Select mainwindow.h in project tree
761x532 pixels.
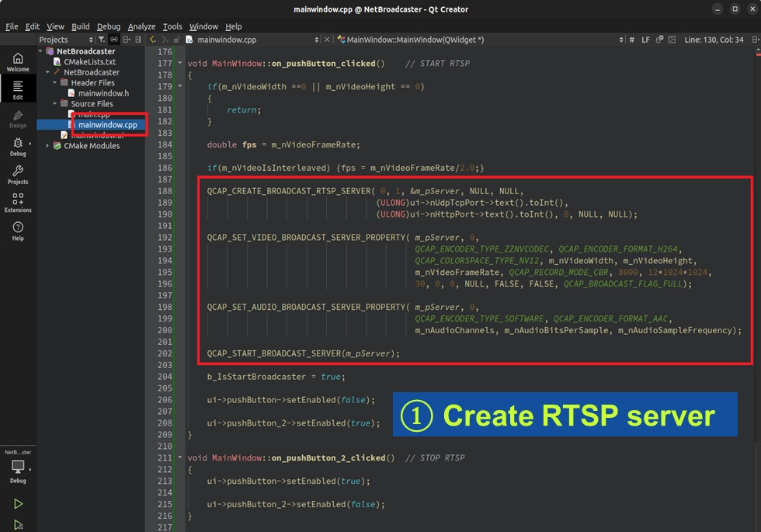[x=103, y=93]
